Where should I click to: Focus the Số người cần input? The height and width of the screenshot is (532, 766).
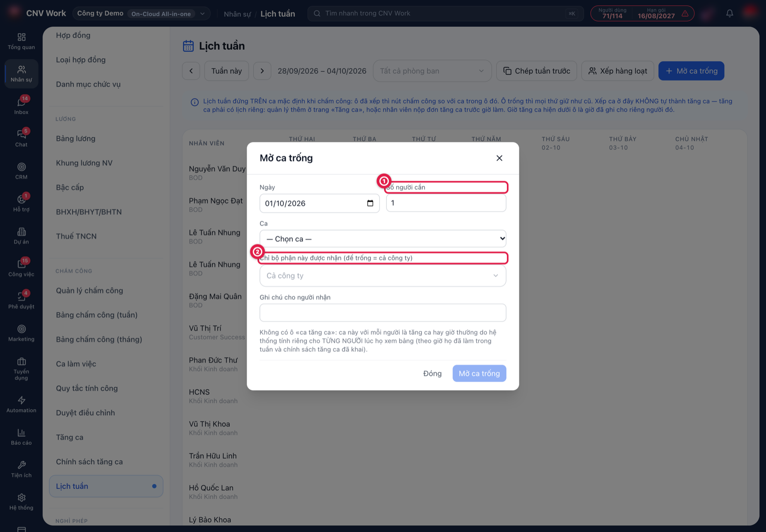click(x=446, y=203)
